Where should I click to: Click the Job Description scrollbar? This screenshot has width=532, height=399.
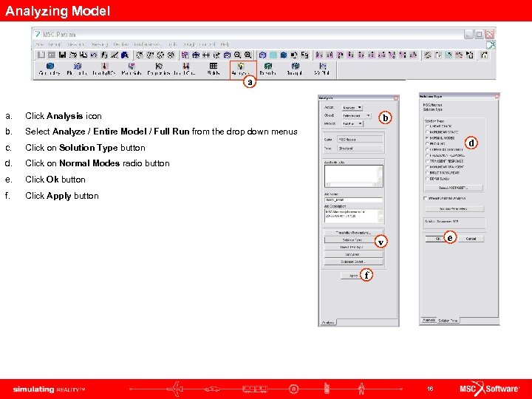tap(381, 216)
